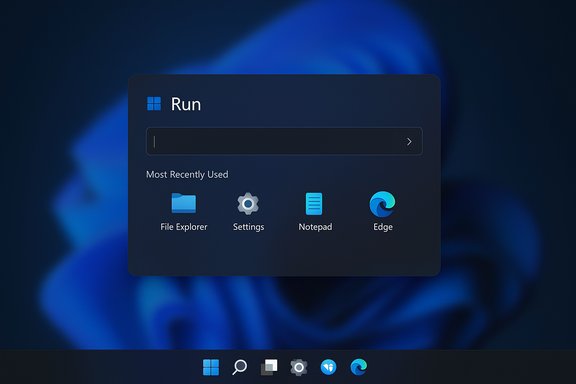Open the Start menu on the taskbar
This screenshot has height=384, width=576.
211,367
